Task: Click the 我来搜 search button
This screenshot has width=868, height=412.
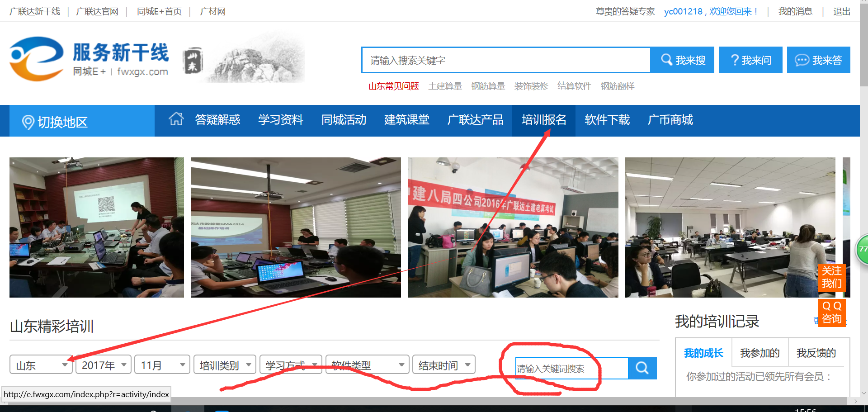Action: point(683,60)
